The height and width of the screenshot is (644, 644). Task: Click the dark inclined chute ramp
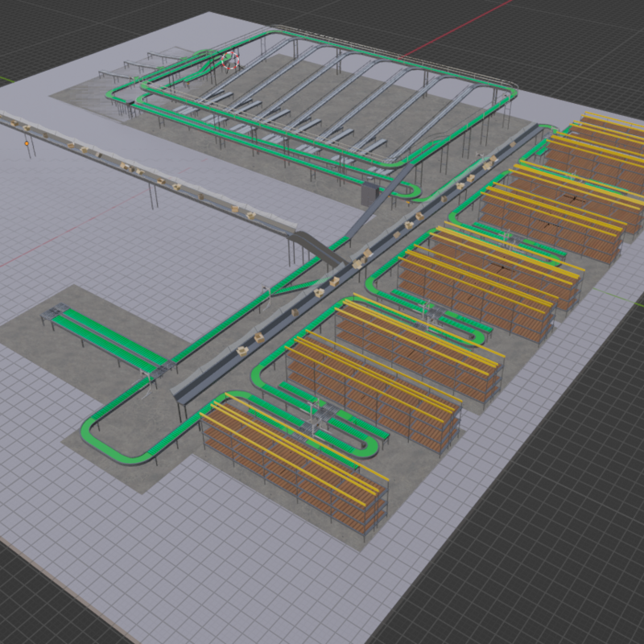(x=316, y=246)
